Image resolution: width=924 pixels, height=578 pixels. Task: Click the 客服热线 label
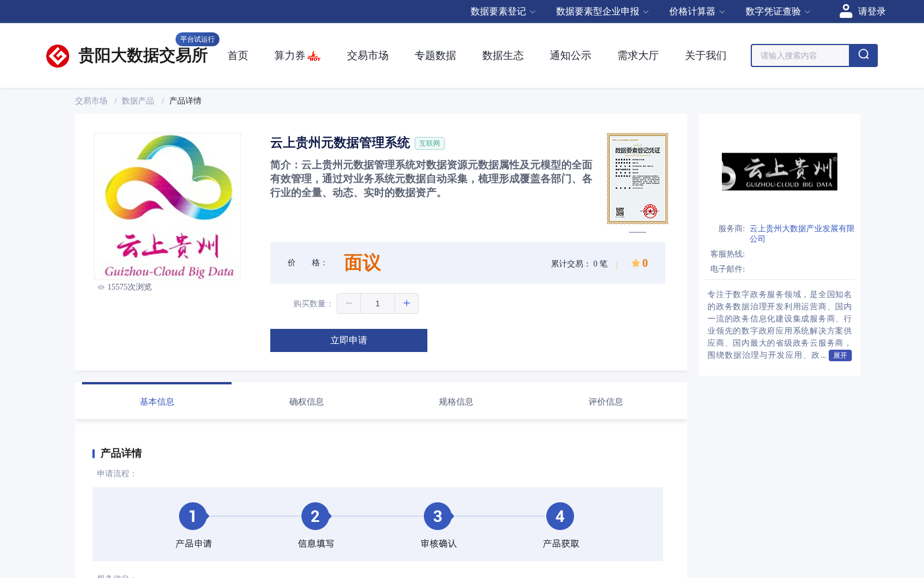click(x=728, y=254)
